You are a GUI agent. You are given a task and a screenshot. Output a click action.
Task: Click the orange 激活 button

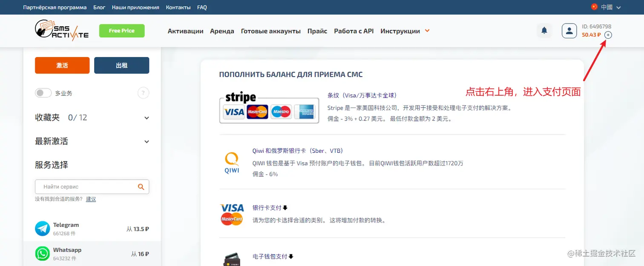(x=62, y=66)
